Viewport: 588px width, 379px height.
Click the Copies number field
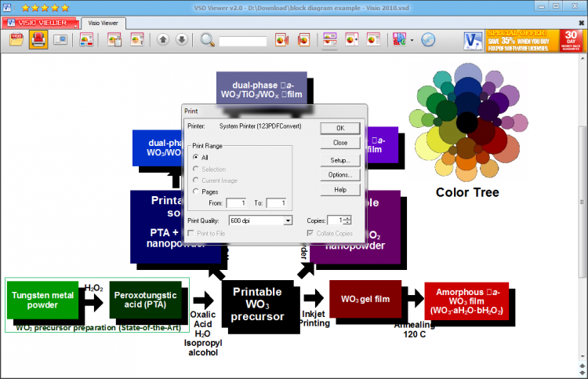pyautogui.click(x=336, y=220)
